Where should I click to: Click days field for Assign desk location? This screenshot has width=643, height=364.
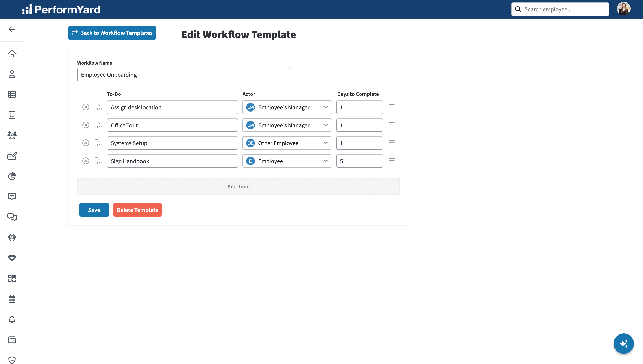(359, 107)
